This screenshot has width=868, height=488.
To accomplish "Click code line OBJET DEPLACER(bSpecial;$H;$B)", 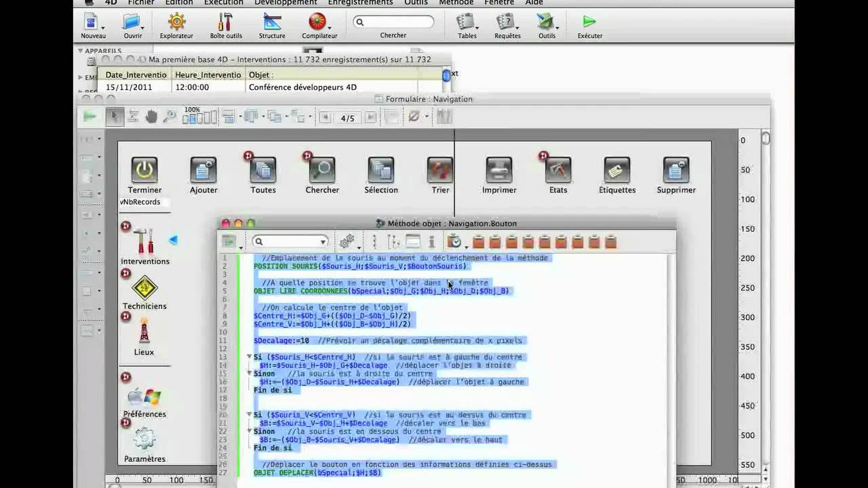I will (317, 472).
